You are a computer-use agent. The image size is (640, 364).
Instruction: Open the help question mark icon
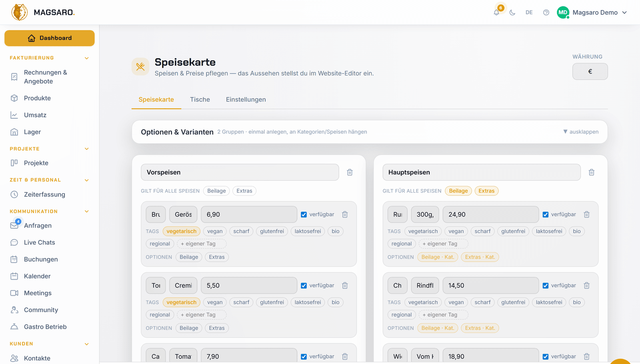click(546, 12)
